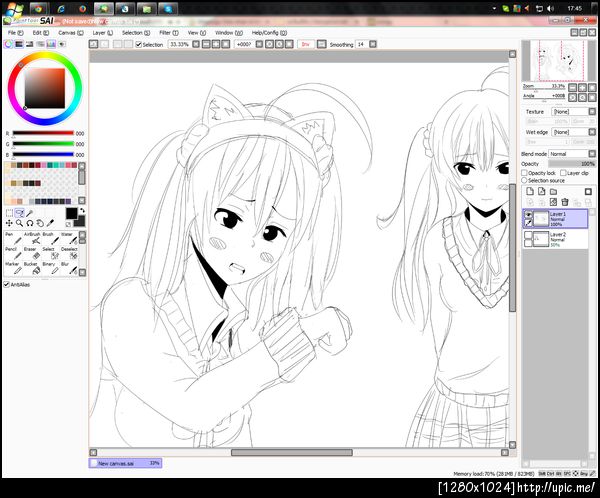Create a new layer folder
The image size is (600, 498).
point(553,191)
